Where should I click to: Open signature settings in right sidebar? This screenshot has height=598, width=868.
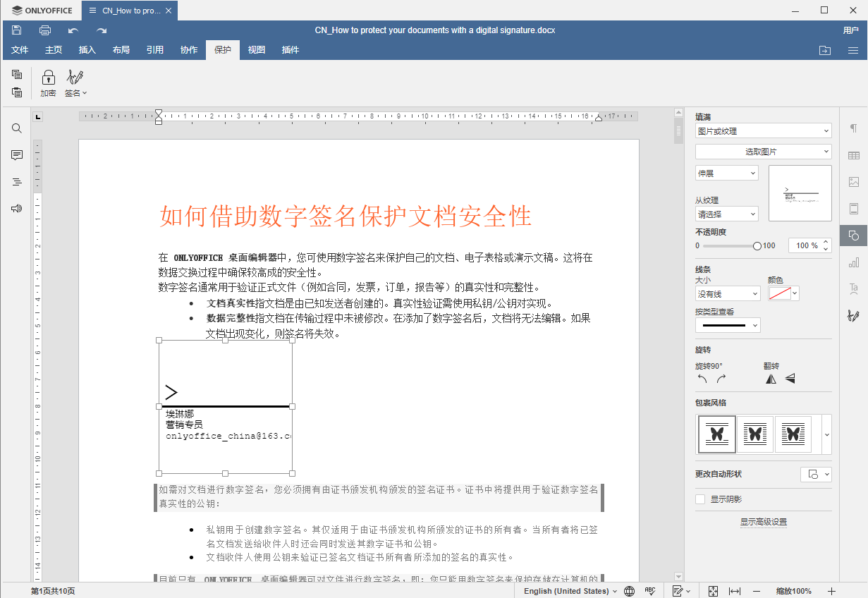point(853,316)
